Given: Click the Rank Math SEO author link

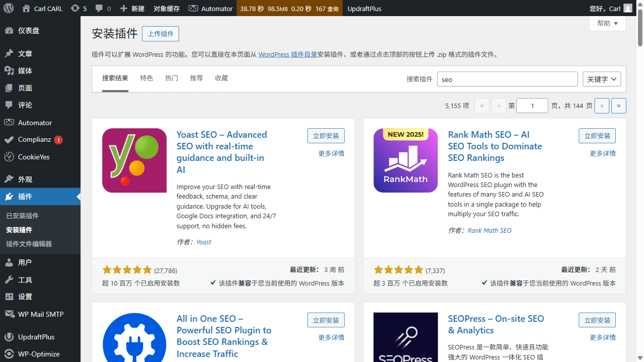Looking at the screenshot, I should [489, 230].
